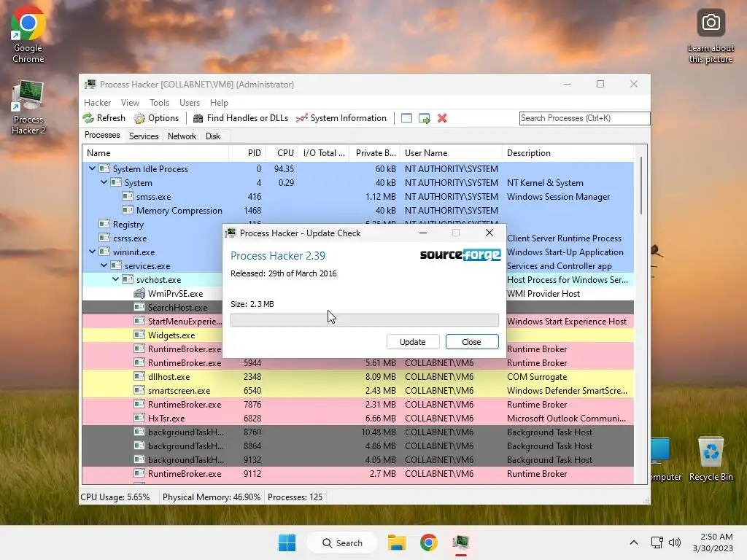Sort by the CPU column header
Screen dimensions: 747x560
(x=282, y=153)
